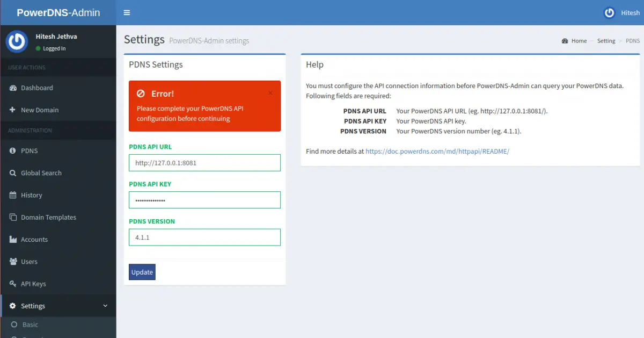This screenshot has width=644, height=338.
Task: Open Global Search
Action: (41, 172)
